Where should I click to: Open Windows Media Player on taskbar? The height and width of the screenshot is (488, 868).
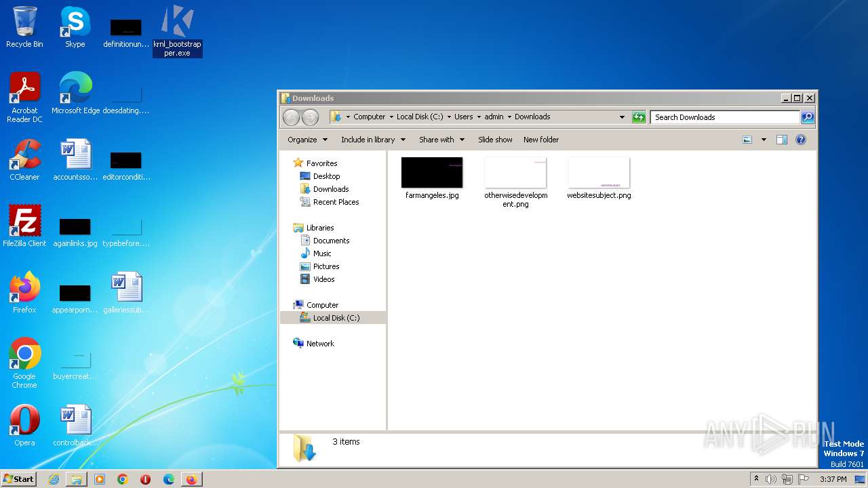click(100, 479)
